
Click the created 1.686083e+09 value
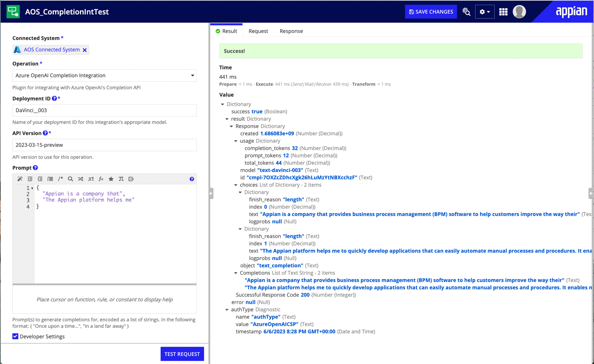coord(277,134)
